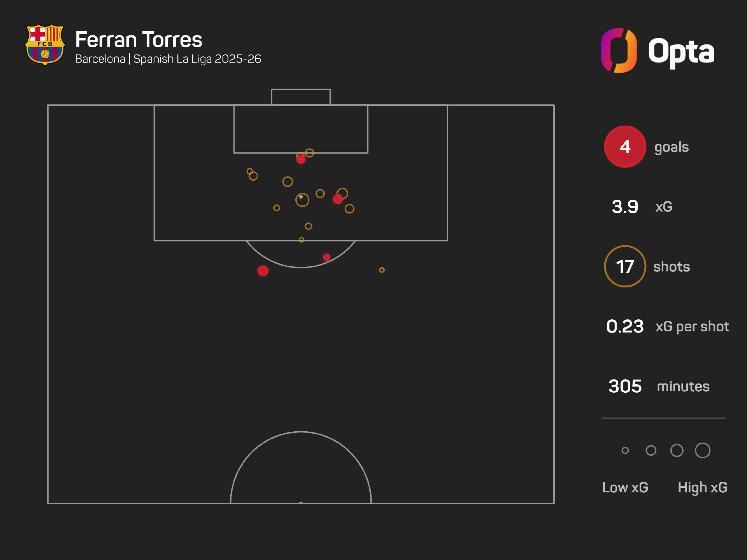Select the red 4 goals circle
This screenshot has height=560, width=747.
tap(625, 147)
